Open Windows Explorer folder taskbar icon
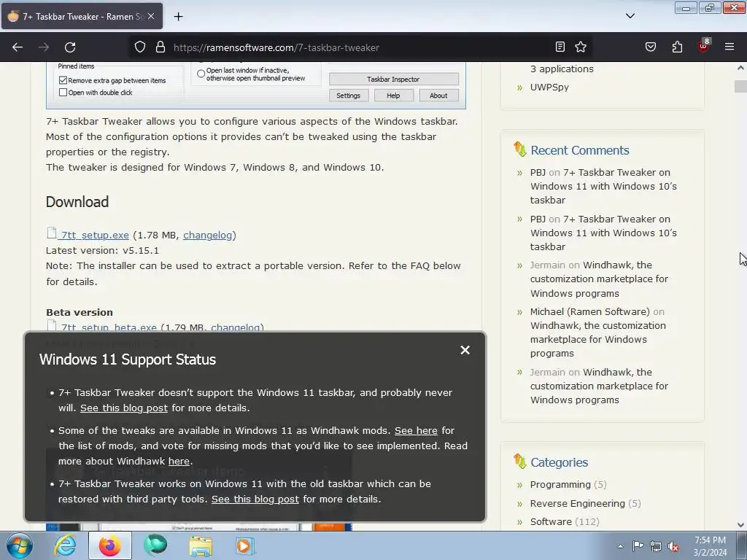Viewport: 747px width, 560px height. (x=201, y=545)
